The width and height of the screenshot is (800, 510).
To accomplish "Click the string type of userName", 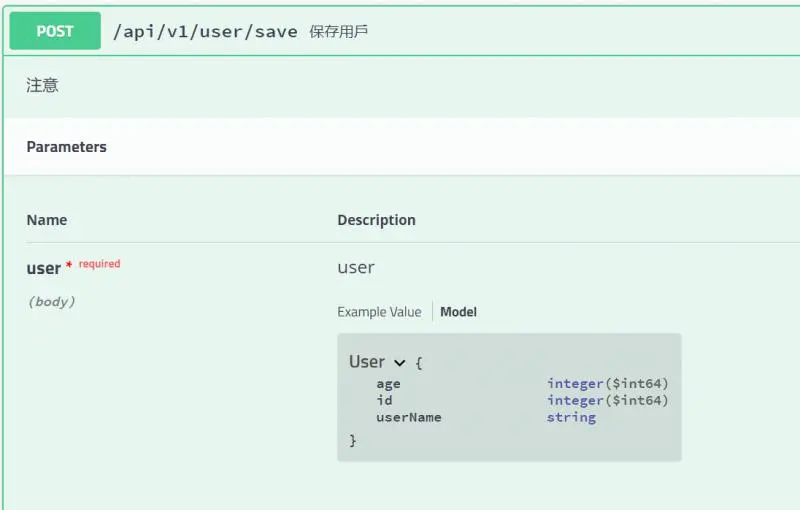I will 571,417.
